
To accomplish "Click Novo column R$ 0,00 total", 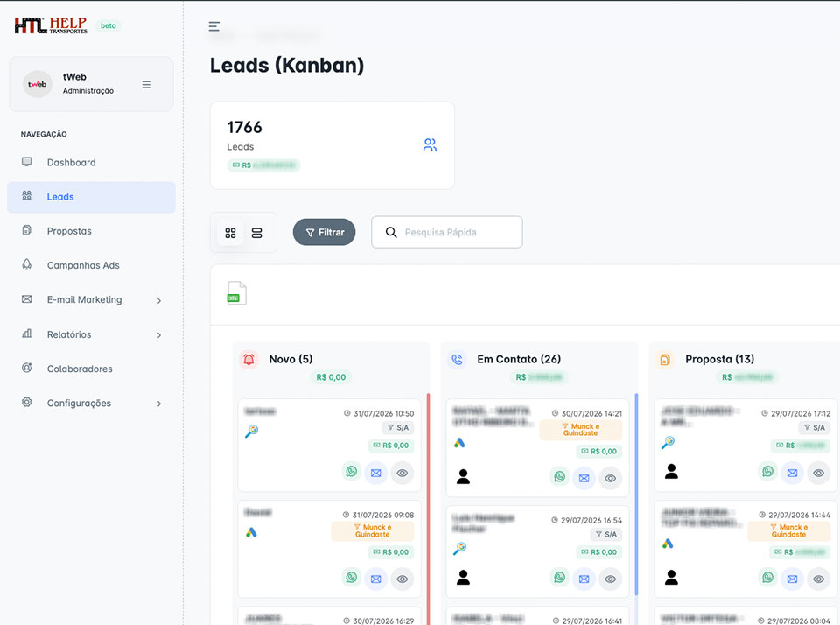I will (x=331, y=377).
